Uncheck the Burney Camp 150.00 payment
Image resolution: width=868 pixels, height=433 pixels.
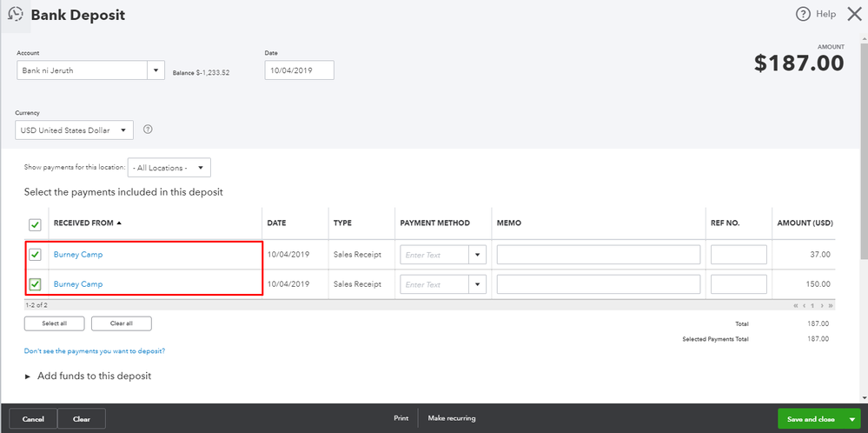pyautogui.click(x=35, y=284)
